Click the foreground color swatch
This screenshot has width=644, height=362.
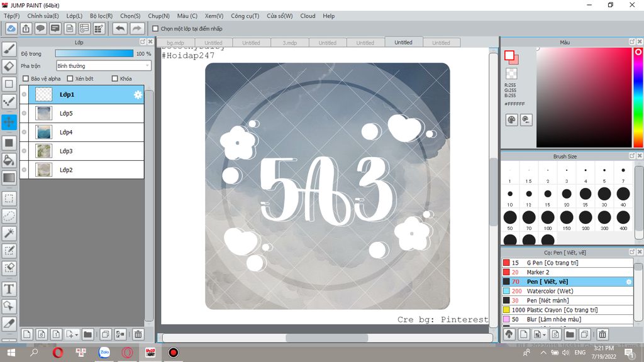pos(509,55)
